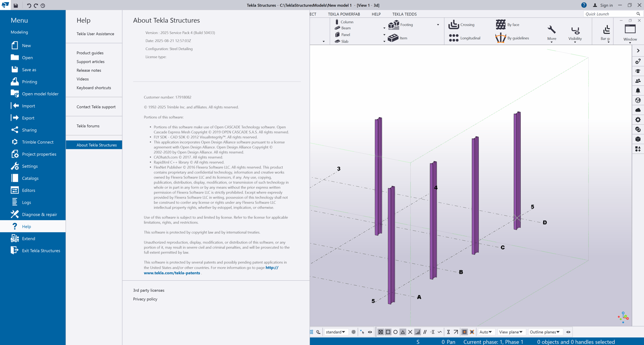Open the shapes icon in side pane
Image resolution: width=644 pixels, height=345 pixels.
click(x=638, y=149)
